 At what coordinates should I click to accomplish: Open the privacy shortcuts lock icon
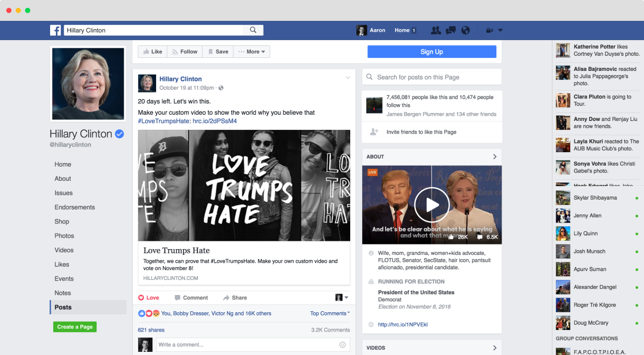coord(490,30)
